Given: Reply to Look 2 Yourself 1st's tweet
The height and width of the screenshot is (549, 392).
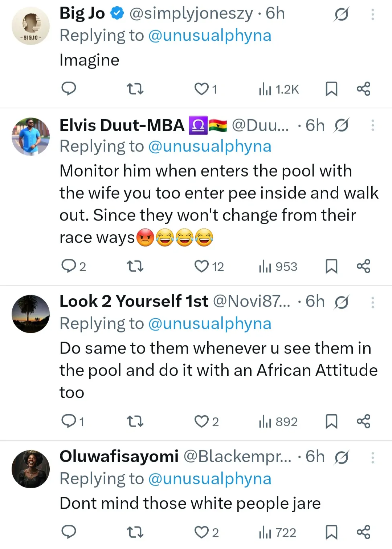Looking at the screenshot, I should click(x=69, y=421).
